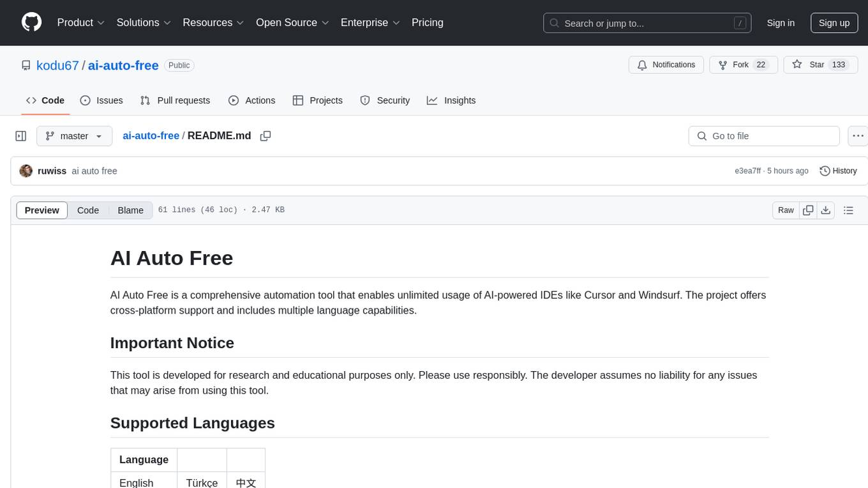This screenshot has width=868, height=488.
Task: Open the 'ai auto free' commit message
Action: [x=94, y=171]
